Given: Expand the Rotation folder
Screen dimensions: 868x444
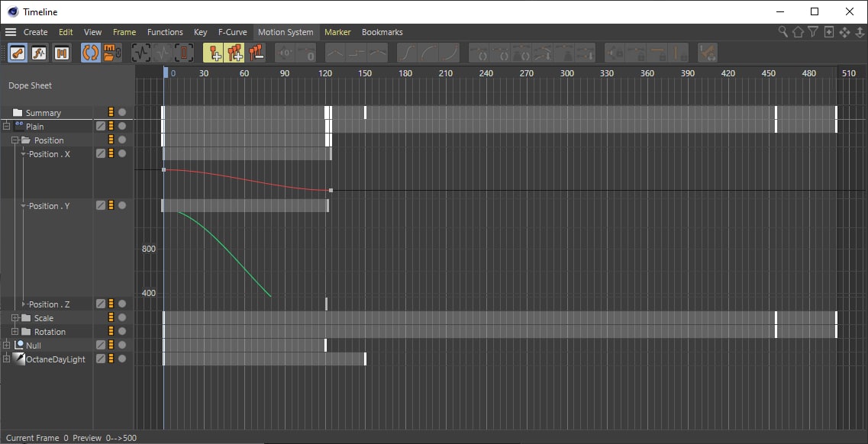Looking at the screenshot, I should 15,332.
